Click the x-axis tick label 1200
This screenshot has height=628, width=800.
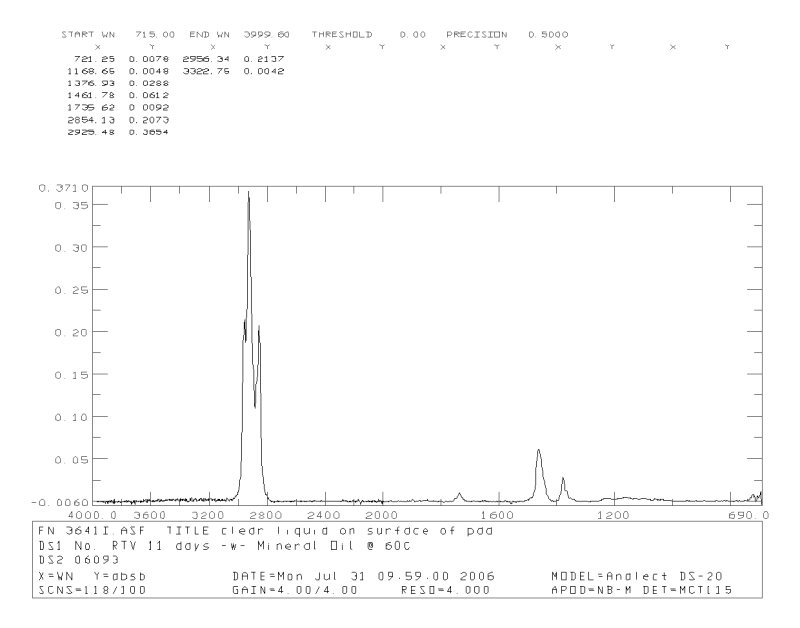(613, 515)
